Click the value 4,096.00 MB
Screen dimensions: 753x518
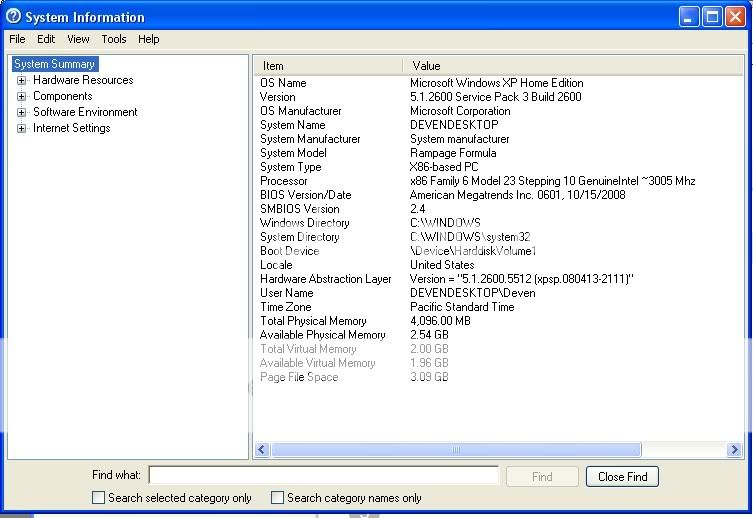[440, 321]
